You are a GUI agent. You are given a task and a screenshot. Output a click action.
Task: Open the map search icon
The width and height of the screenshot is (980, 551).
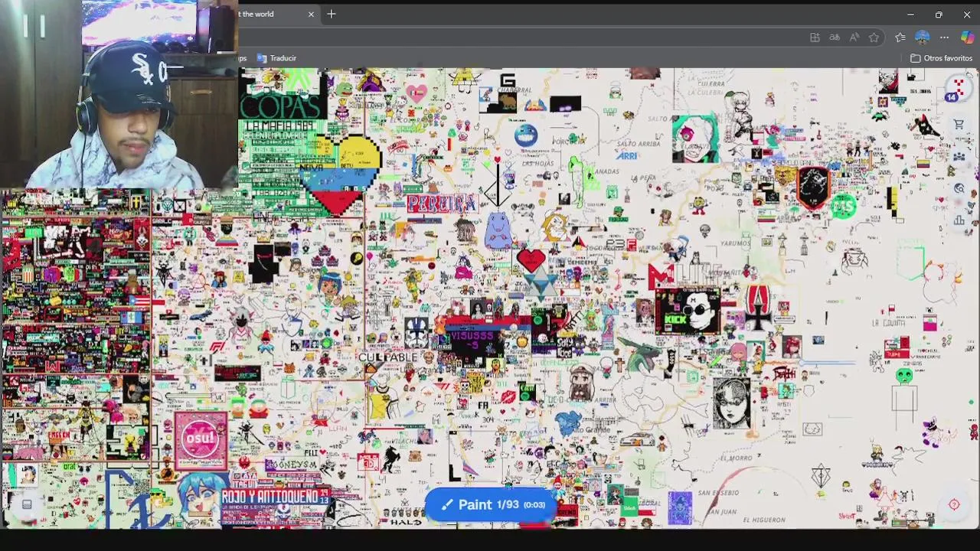pyautogui.click(x=959, y=188)
